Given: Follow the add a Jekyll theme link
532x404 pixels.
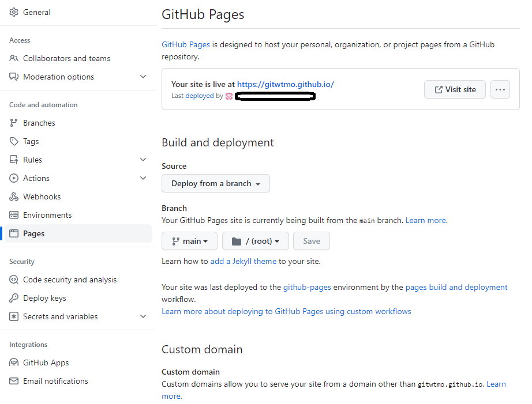Looking at the screenshot, I should 243,261.
